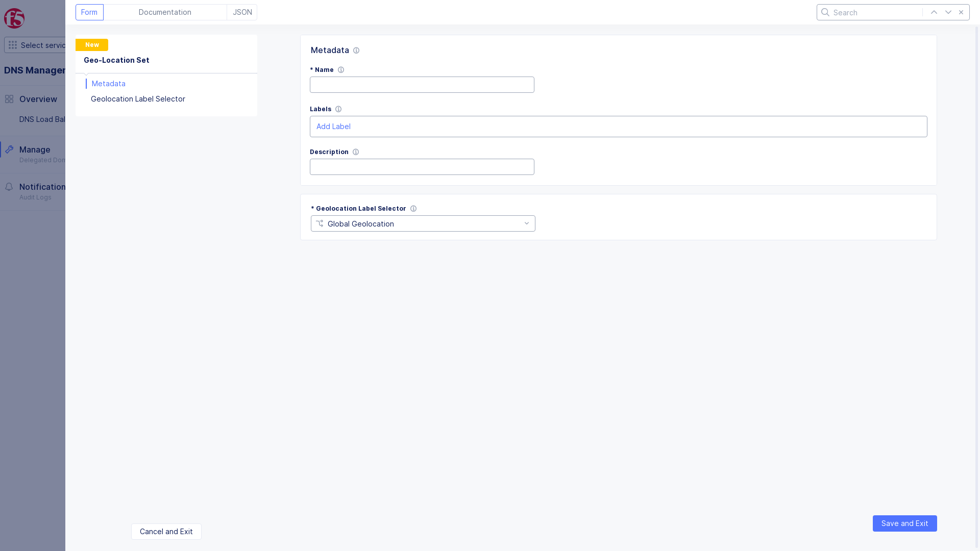Click the search magnifier icon
The height and width of the screenshot is (551, 980).
(825, 12)
